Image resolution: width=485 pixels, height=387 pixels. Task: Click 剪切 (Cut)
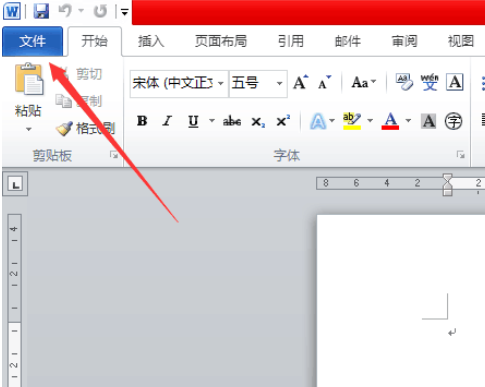click(x=80, y=74)
